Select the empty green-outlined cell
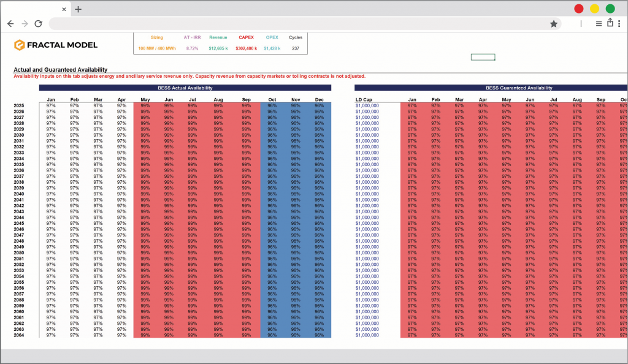The image size is (628, 364). (x=483, y=57)
